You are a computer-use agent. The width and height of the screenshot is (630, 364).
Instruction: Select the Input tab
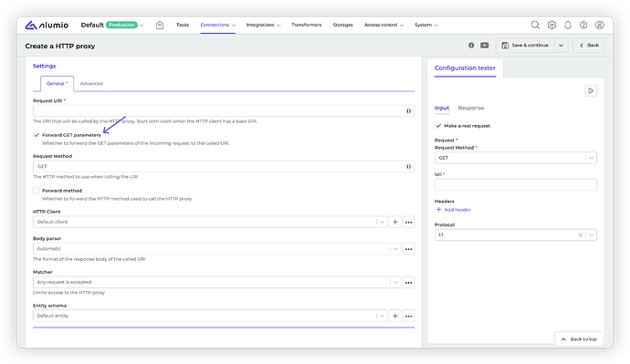point(442,108)
